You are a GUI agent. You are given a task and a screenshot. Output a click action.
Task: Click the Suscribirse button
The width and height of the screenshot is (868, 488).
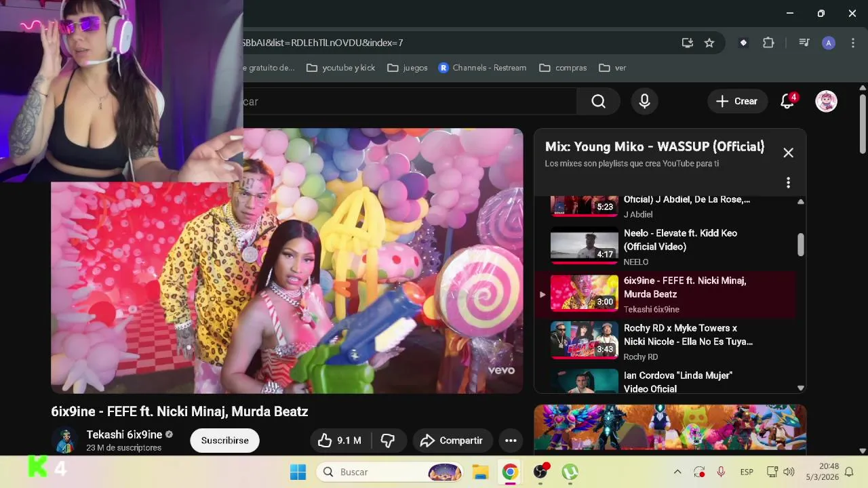coord(225,441)
